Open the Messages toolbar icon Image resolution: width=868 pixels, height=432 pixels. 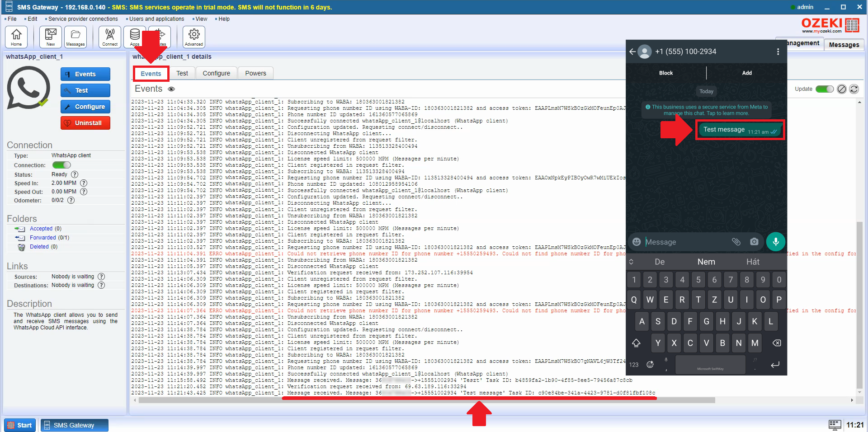[75, 37]
